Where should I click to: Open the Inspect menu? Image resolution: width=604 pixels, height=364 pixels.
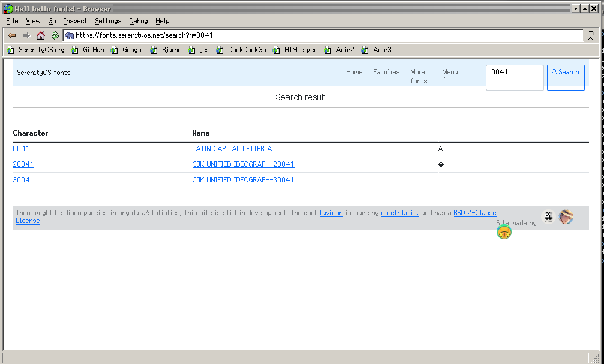pos(75,21)
